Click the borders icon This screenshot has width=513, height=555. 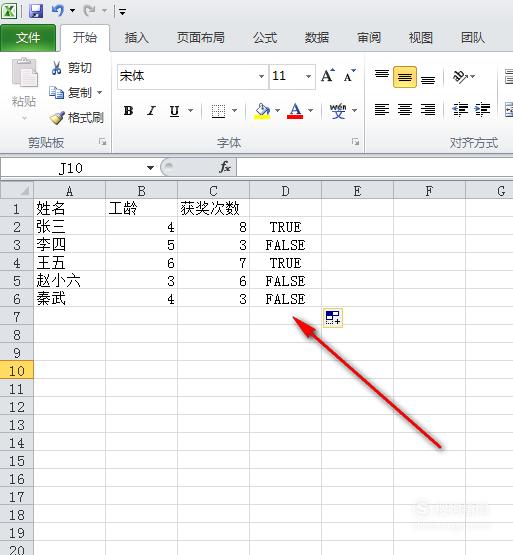click(x=218, y=111)
